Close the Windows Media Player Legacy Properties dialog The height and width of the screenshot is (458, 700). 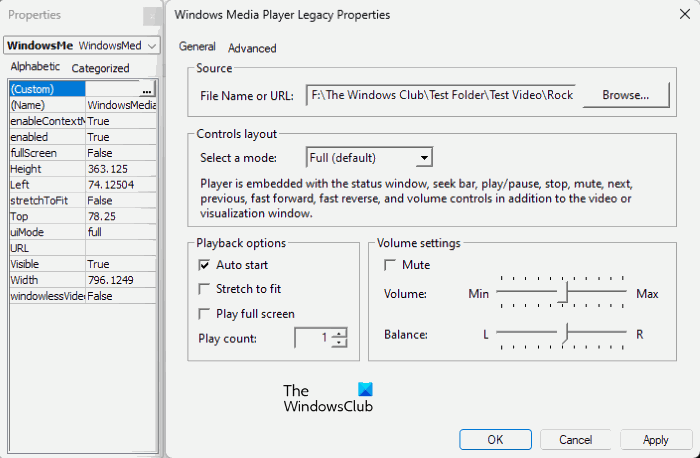684,14
